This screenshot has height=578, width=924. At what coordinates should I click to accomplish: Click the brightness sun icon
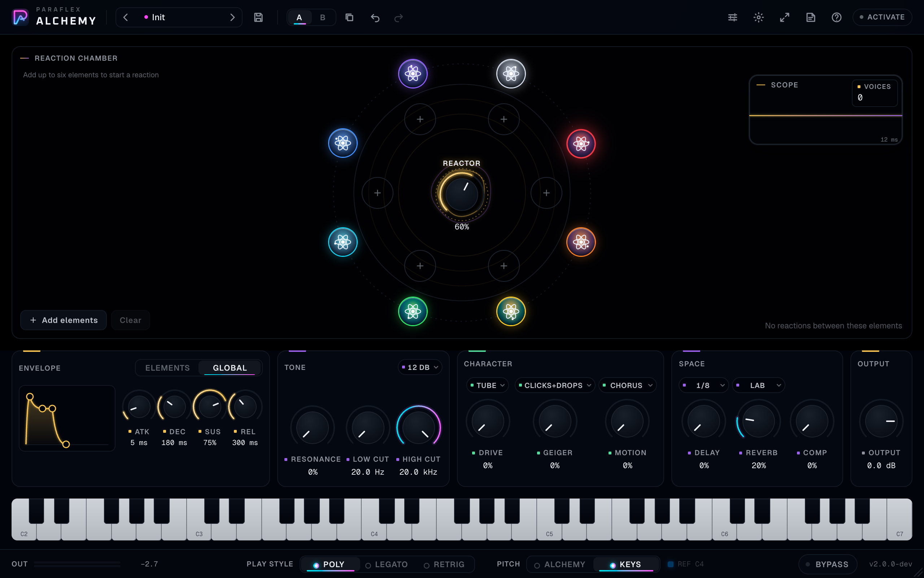click(x=758, y=18)
